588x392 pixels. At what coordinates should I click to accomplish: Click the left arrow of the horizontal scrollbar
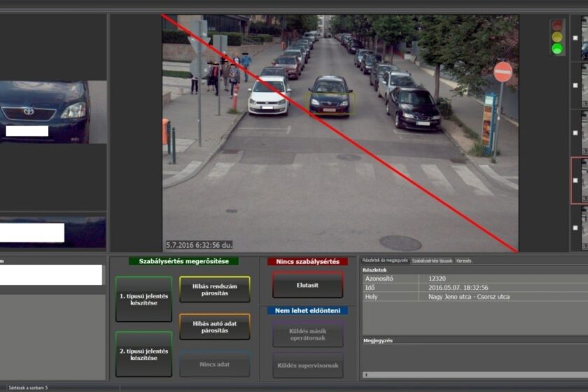point(365,375)
